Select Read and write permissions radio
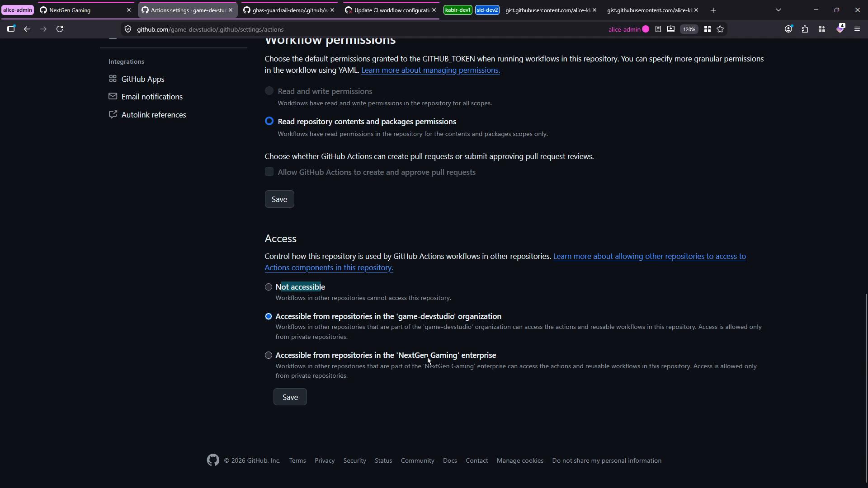 [x=269, y=91]
